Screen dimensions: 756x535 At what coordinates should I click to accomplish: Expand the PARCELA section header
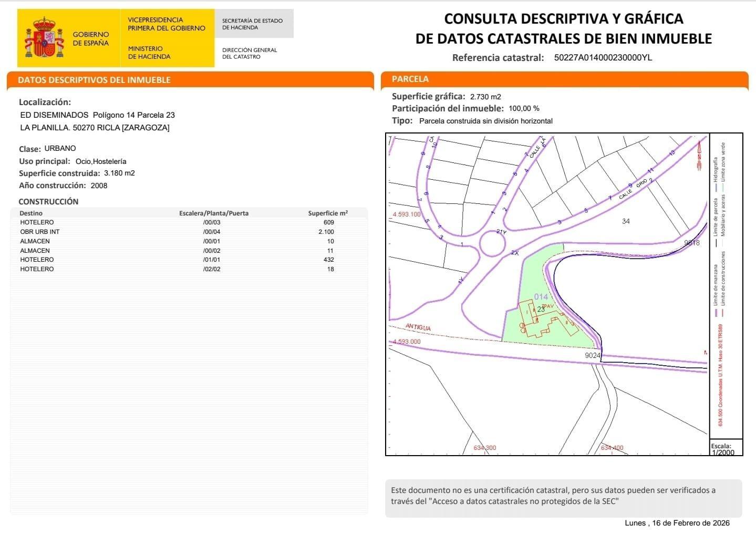(411, 78)
